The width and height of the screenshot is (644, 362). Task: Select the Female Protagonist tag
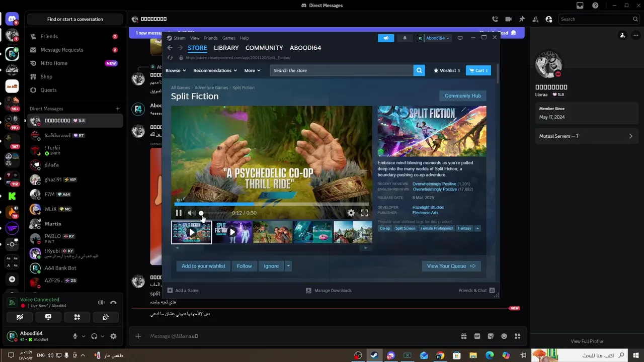pos(437,228)
